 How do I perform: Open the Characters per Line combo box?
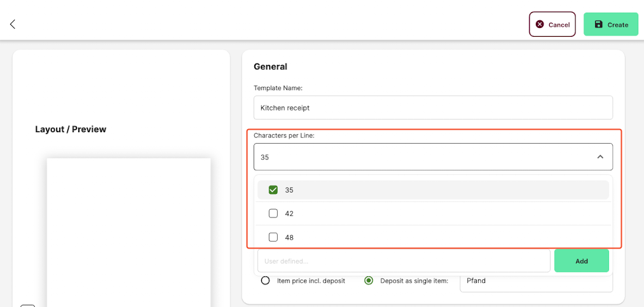[x=433, y=157]
